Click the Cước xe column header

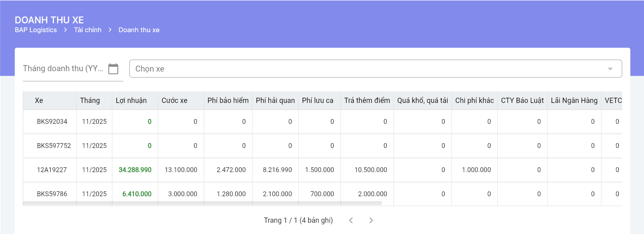[174, 101]
